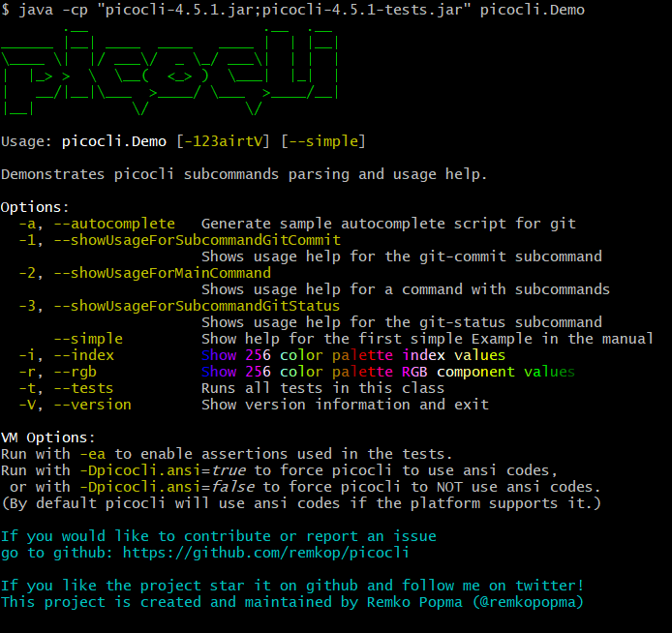Click the -Dpicocli.ansi=true option text
672x633 pixels.
point(163,470)
